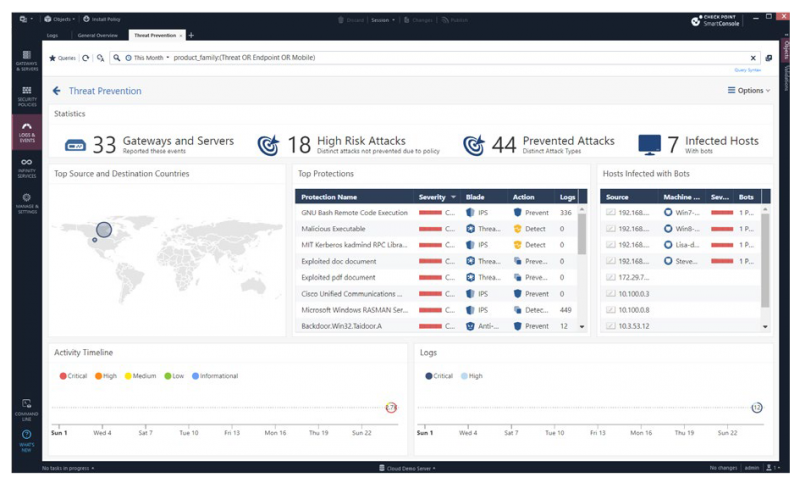Toggle Low in Activity Timeline legend

tap(174, 376)
